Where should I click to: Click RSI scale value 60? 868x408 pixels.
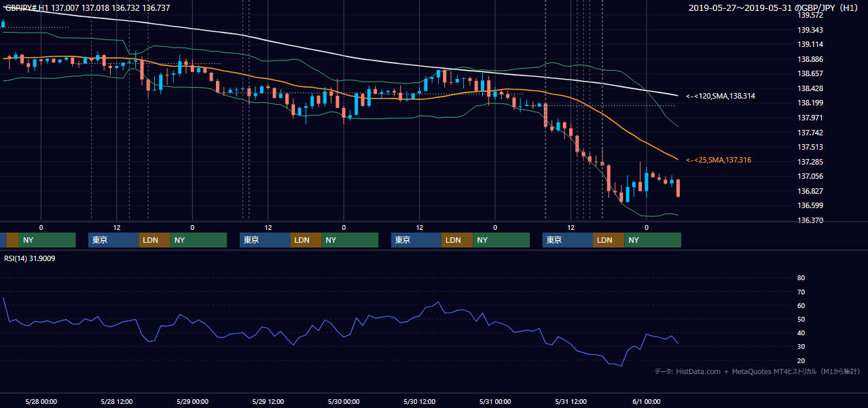point(801,305)
